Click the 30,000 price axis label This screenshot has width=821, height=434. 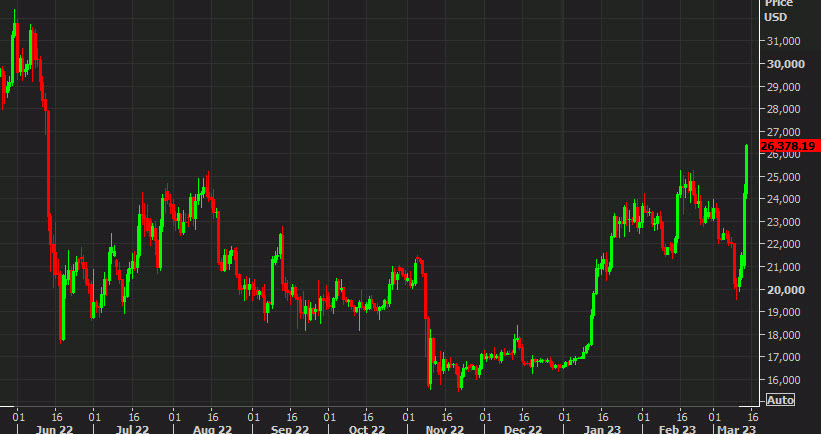785,64
